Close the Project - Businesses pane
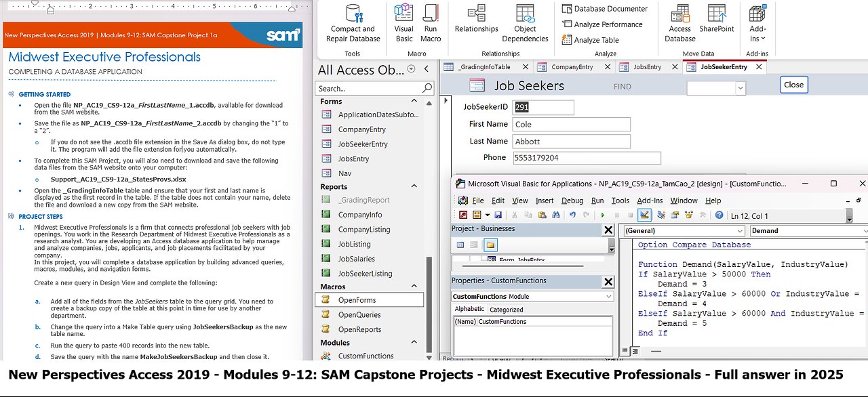 click(608, 230)
